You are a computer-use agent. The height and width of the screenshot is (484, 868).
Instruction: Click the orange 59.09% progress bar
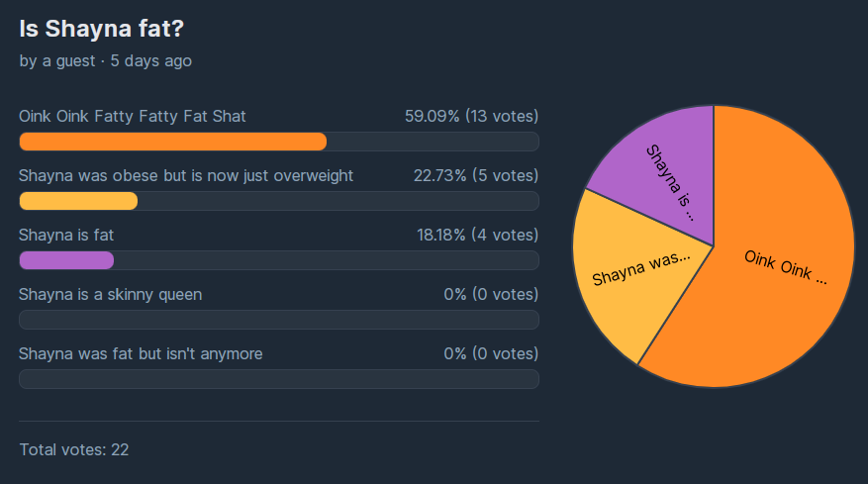(173, 142)
